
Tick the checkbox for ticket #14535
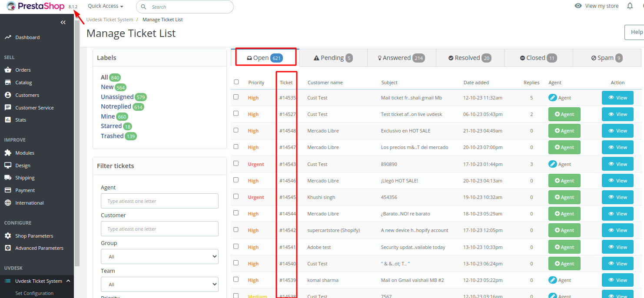(236, 97)
